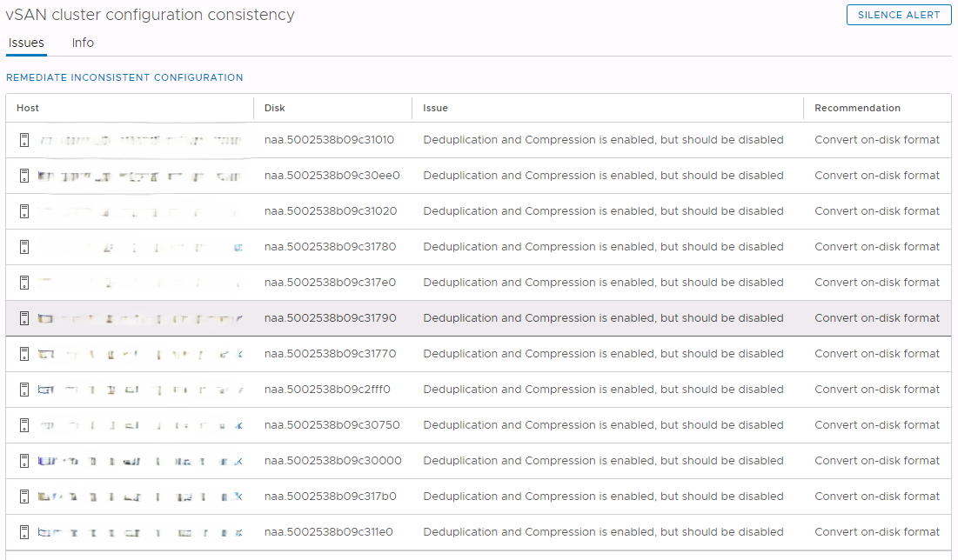Click the host icon beside disk naa.5002538b09c31020
Image resolution: width=958 pixels, height=560 pixels.
(x=23, y=210)
